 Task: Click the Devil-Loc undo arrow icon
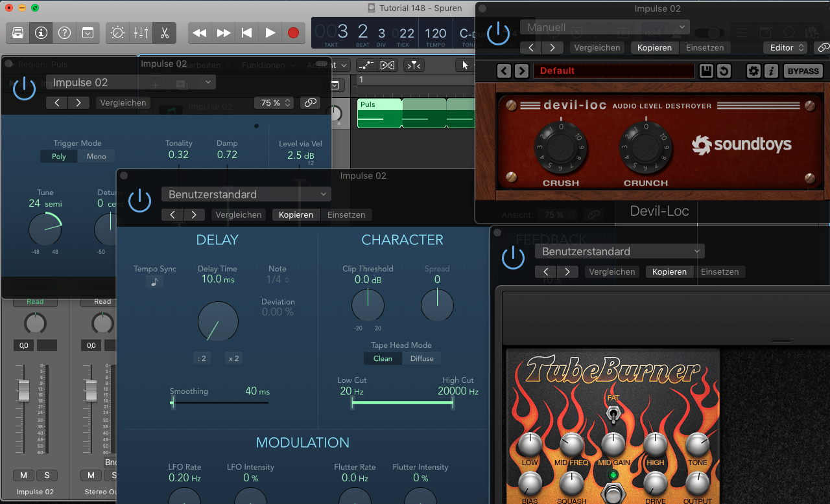pos(724,71)
